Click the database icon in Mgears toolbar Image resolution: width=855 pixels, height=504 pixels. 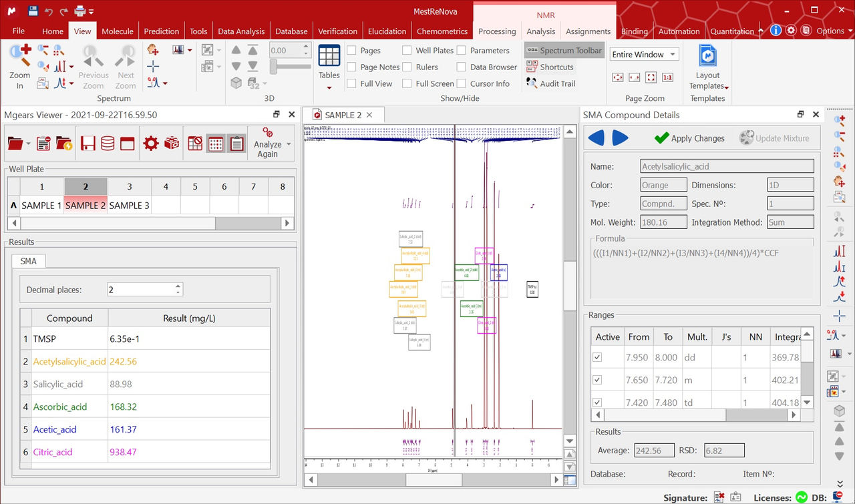pyautogui.click(x=107, y=144)
